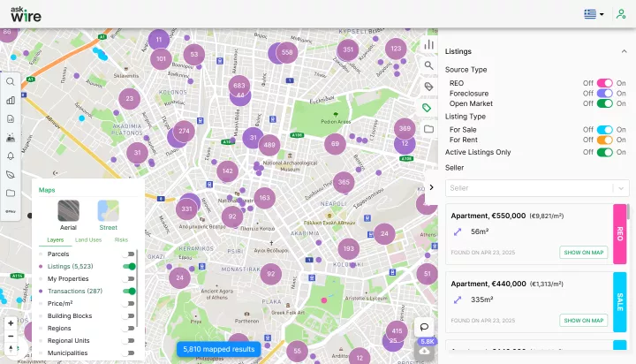Screen dimensions: 636x364
Task: Click the bar chart icon in right panel strip
Action: point(429,44)
